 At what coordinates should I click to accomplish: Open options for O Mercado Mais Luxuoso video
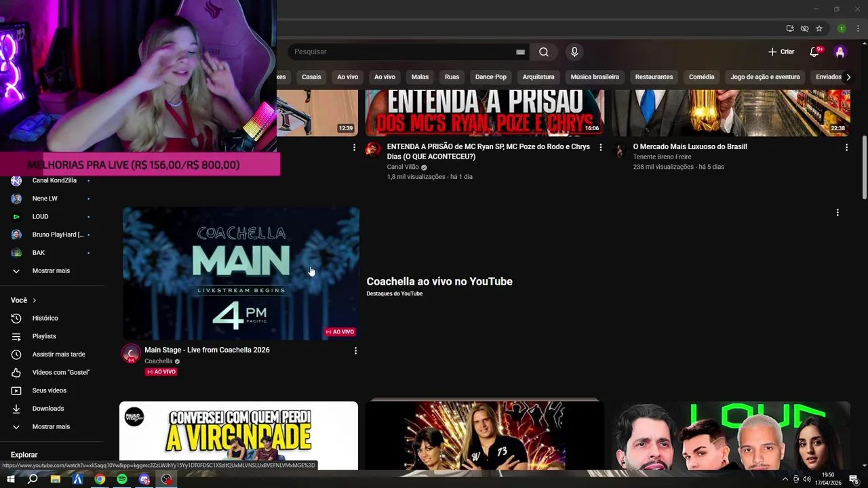[846, 147]
